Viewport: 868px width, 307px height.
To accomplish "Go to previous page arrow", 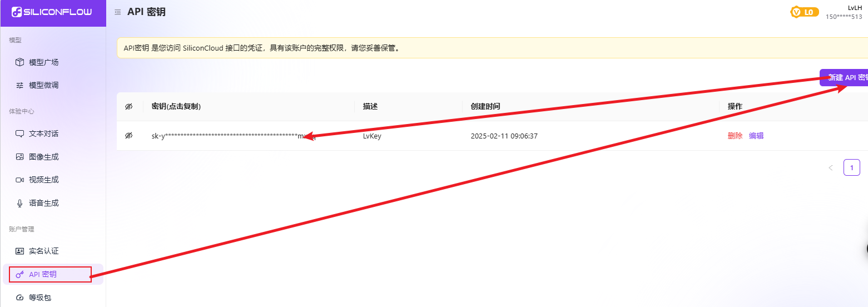I will click(831, 167).
